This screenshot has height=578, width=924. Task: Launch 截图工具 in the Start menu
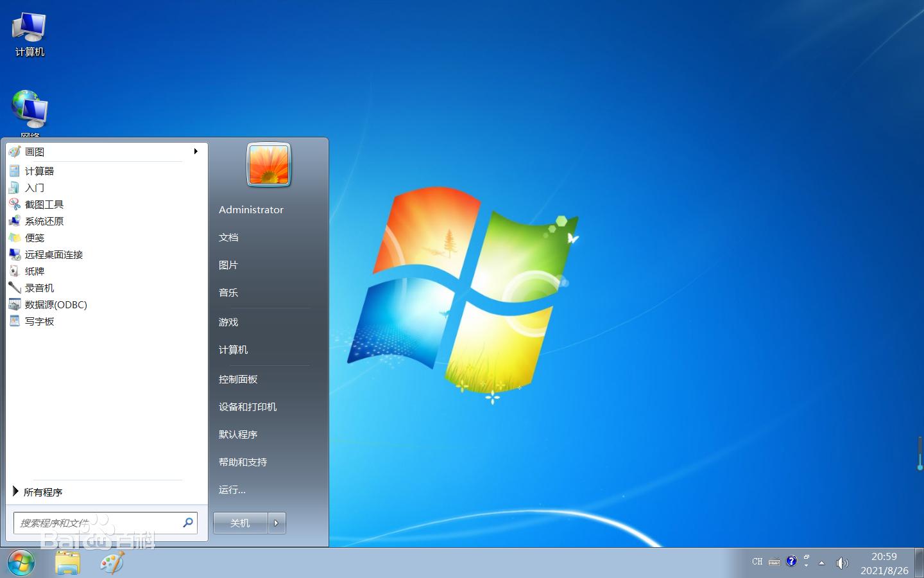click(x=44, y=204)
